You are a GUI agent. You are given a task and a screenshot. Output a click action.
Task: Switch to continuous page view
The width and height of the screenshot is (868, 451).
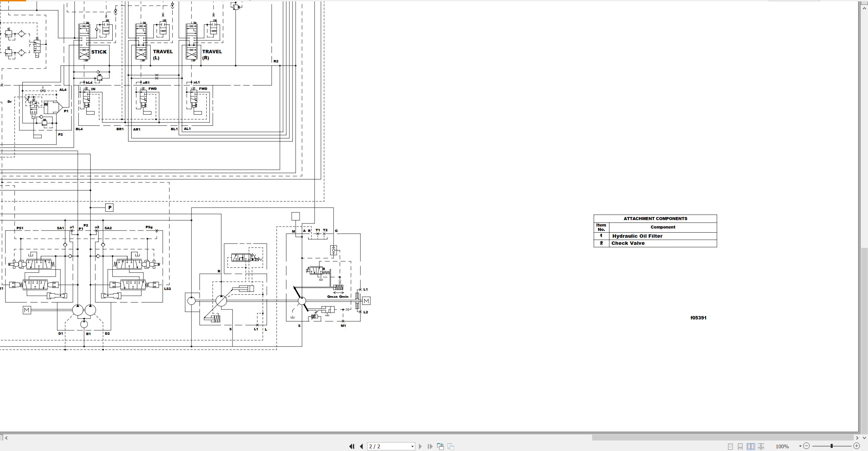[x=740, y=446]
